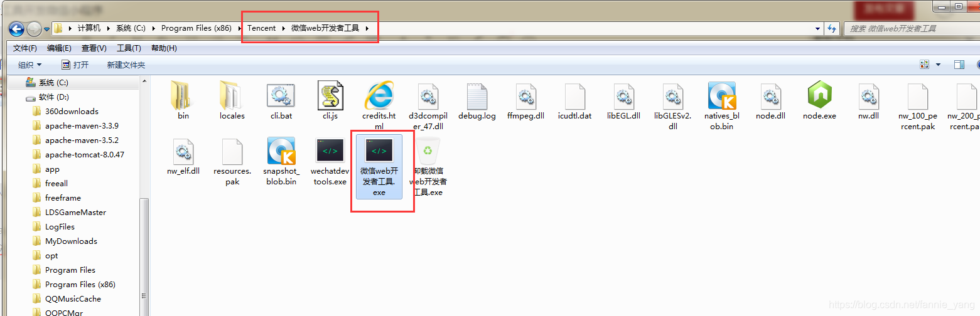Expand arrow after Tencent breadcrumb
This screenshot has height=316, width=980.
283,28
